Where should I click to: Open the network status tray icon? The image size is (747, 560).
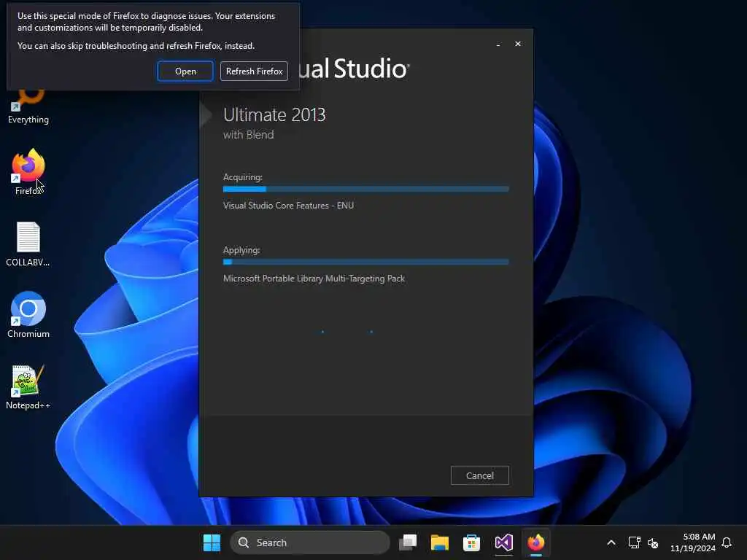pos(634,542)
